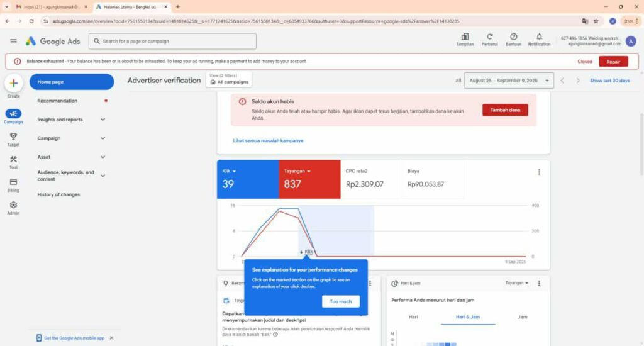Screen dimensions: 644x346
Task: Switch to the Jam tab
Action: coord(522,317)
